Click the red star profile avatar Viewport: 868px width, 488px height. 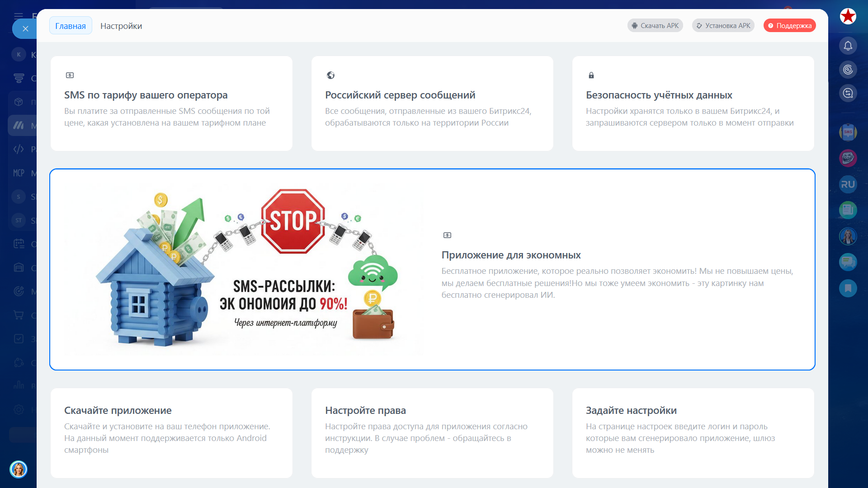[848, 16]
